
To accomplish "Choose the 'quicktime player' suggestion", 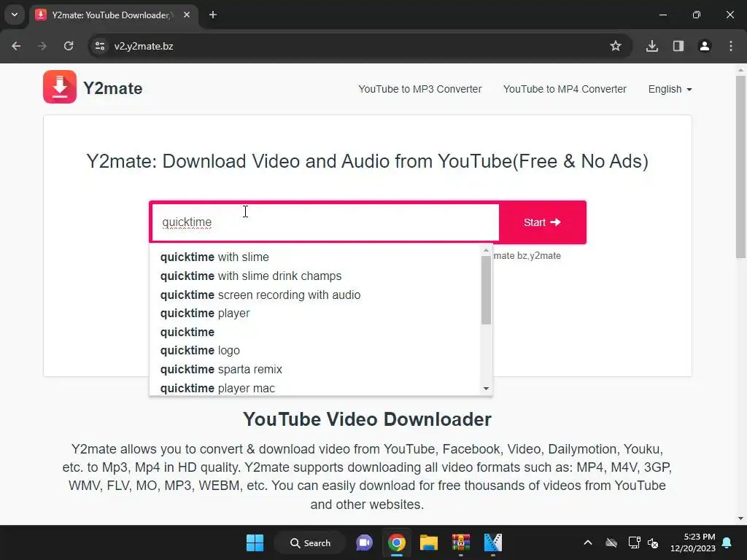I will tap(315, 314).
